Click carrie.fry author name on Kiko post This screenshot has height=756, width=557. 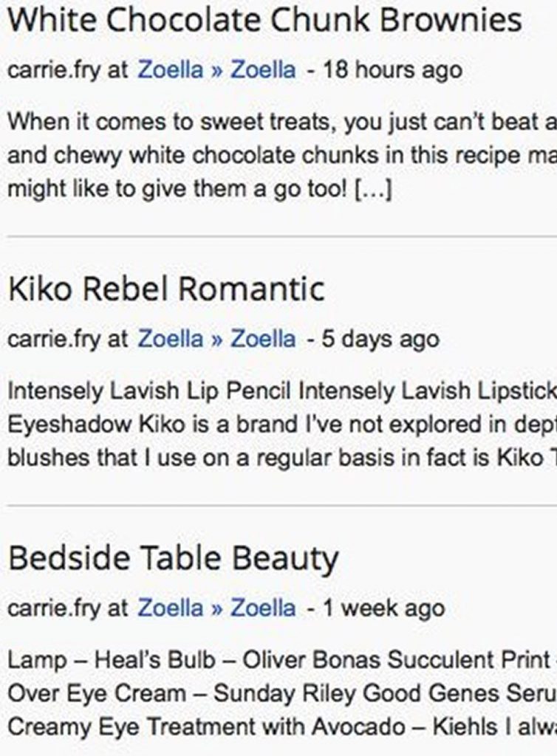tap(54, 340)
